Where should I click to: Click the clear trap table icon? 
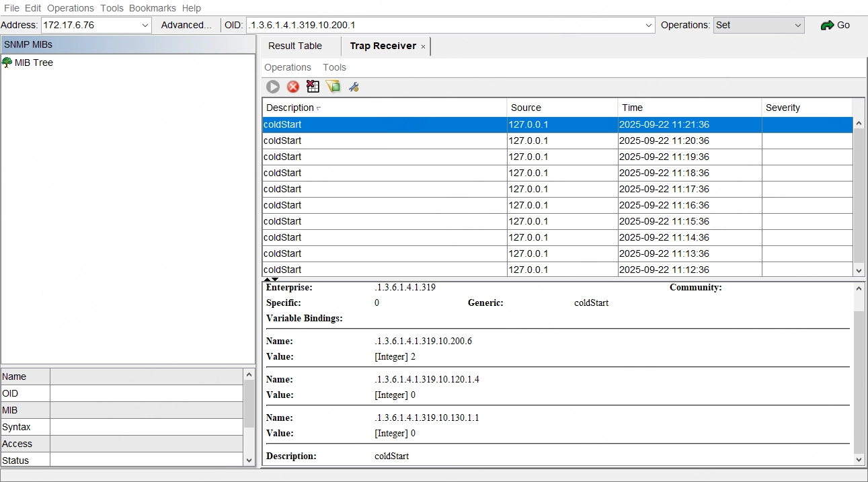click(313, 87)
